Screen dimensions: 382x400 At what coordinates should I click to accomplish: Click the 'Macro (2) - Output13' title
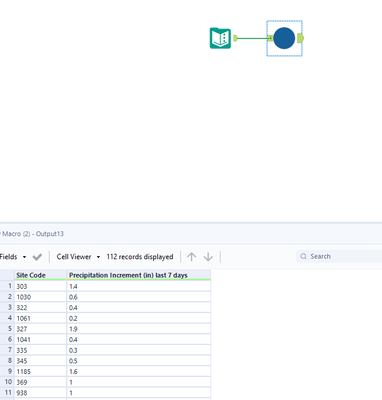tap(32, 234)
